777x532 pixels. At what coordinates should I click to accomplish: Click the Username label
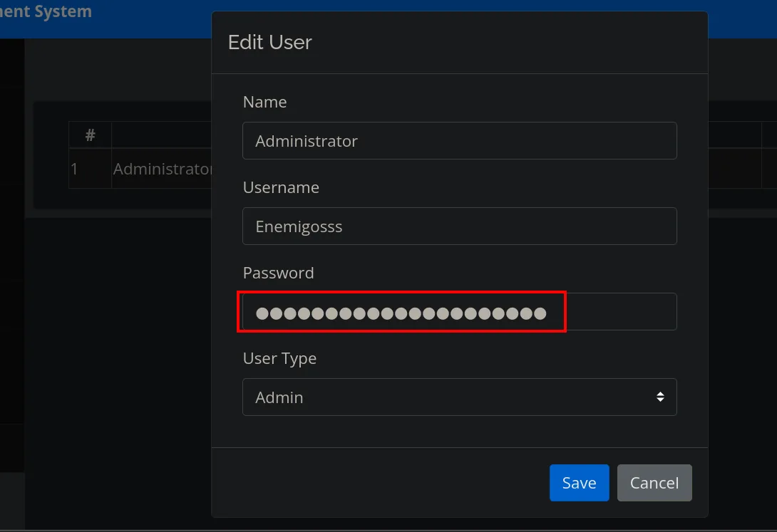[x=281, y=187]
